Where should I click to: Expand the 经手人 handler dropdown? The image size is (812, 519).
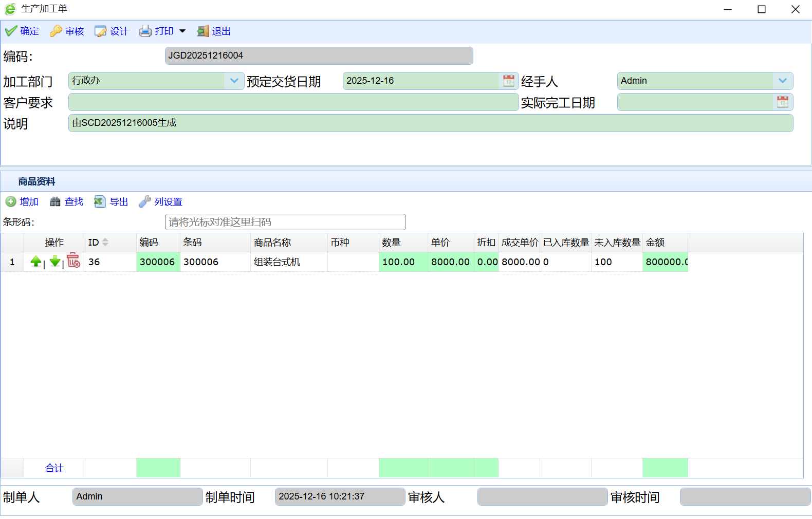pyautogui.click(x=782, y=81)
